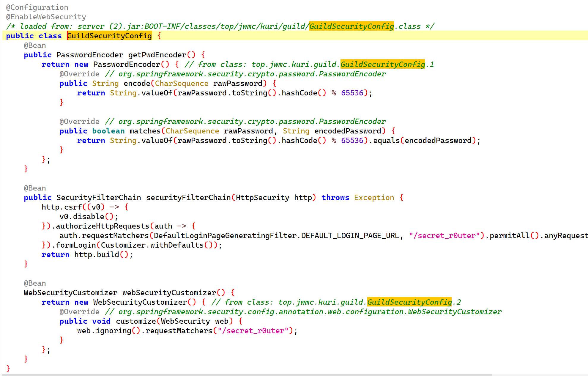Screen dimensions: 588x376
Task: Click the GuildSecurityConfig name in class declaration
Action: 109,36
